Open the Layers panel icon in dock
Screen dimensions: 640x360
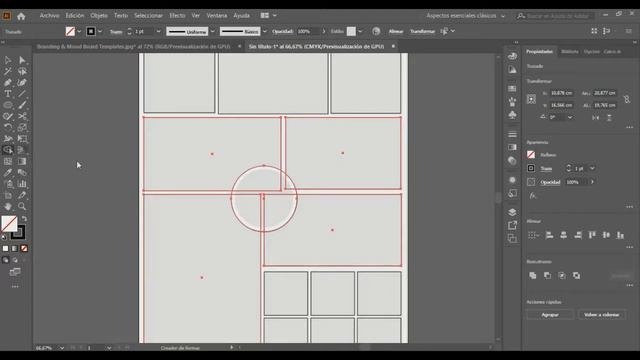pos(512,212)
